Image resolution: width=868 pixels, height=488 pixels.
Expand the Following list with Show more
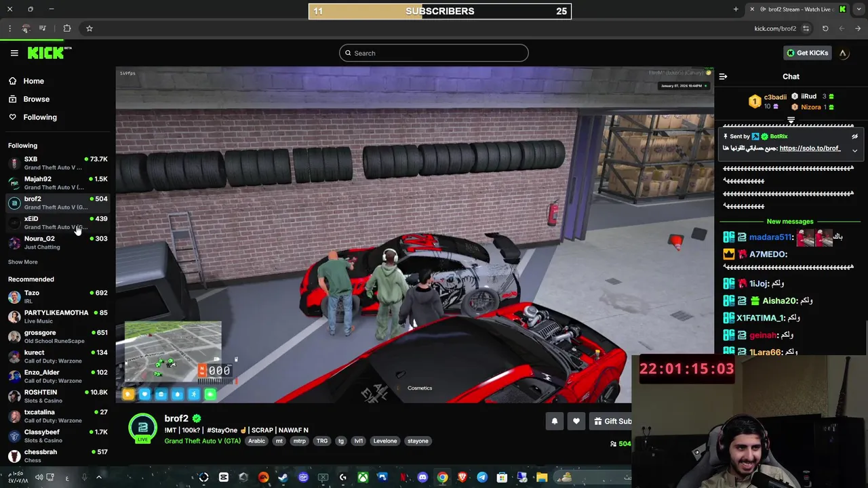pos(23,262)
